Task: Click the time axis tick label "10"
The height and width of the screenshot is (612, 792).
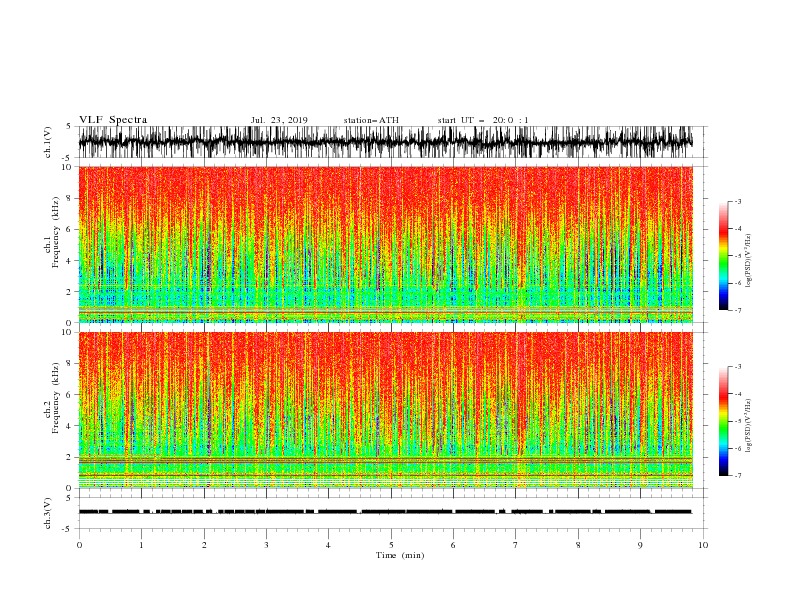Action: click(x=703, y=545)
